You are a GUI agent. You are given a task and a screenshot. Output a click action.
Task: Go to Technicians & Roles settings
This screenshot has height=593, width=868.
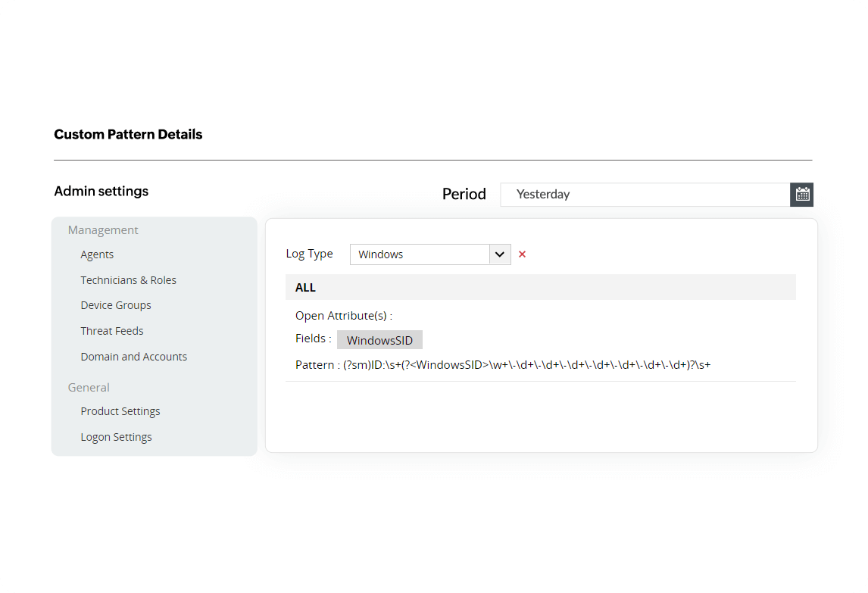(128, 280)
